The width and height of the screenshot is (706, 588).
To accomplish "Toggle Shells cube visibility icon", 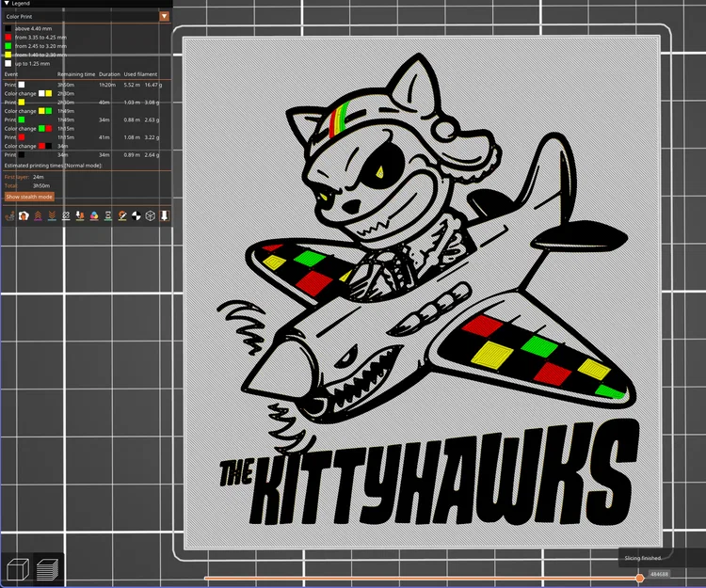I will pos(151,216).
